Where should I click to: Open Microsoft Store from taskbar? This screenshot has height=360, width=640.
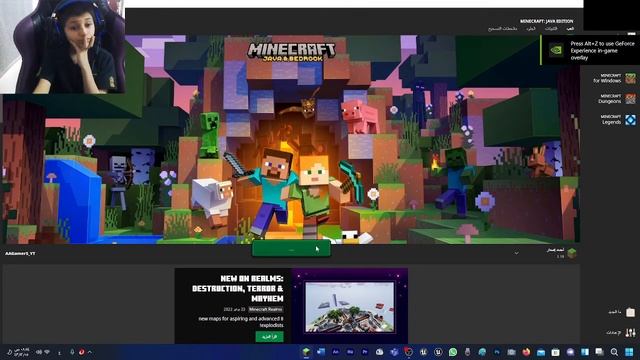click(556, 352)
